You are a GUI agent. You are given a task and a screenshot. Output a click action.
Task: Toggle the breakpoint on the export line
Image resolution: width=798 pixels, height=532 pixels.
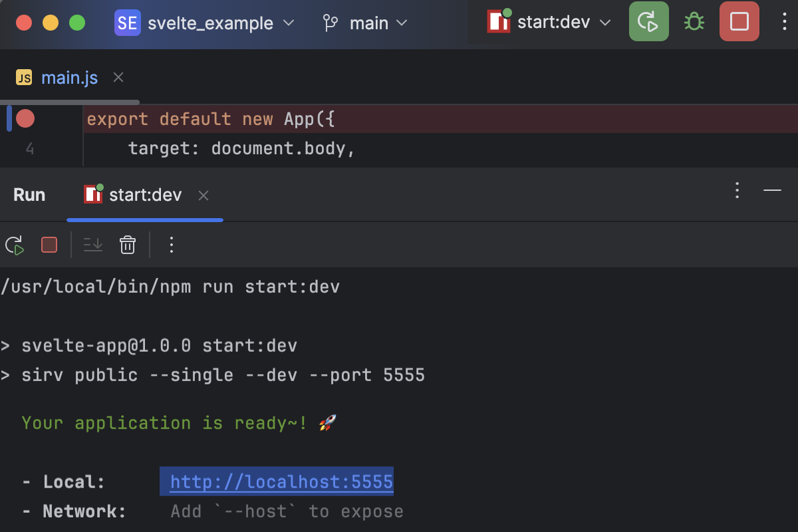coord(25,118)
